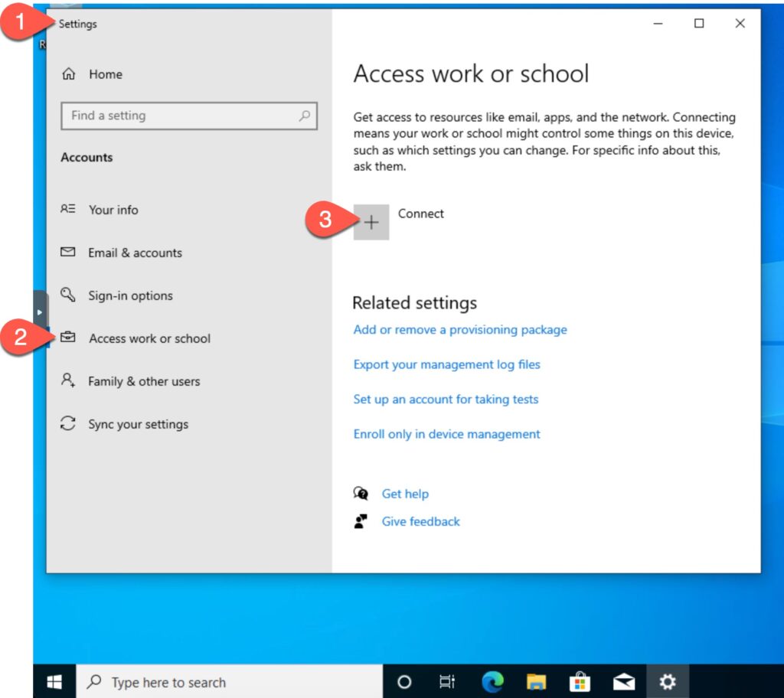Click the Cortana circle icon

point(405,682)
